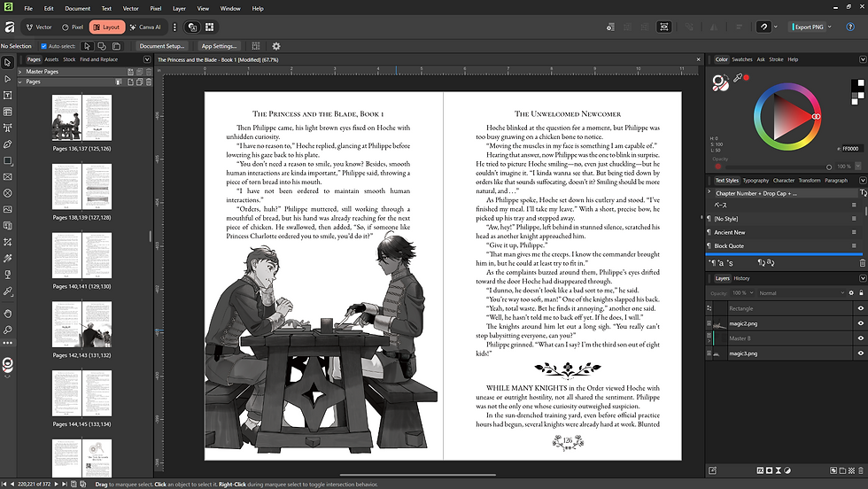This screenshot has width=868, height=489.
Task: Delete page trash icon in Pages row
Action: tap(149, 82)
